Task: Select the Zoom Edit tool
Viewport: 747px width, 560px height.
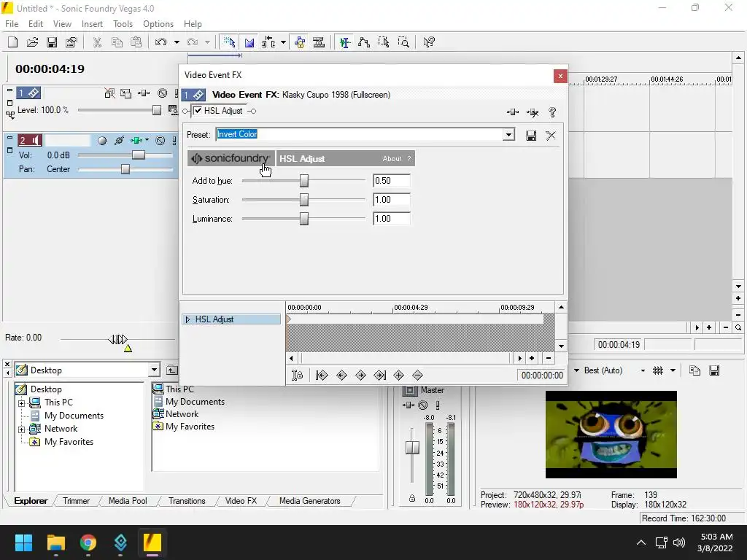Action: (403, 42)
